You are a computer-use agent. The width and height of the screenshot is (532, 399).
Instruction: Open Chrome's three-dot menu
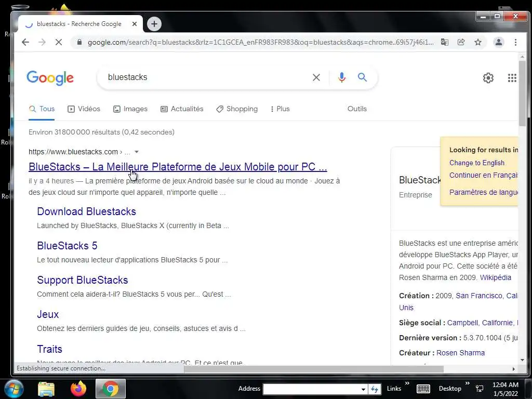516,42
